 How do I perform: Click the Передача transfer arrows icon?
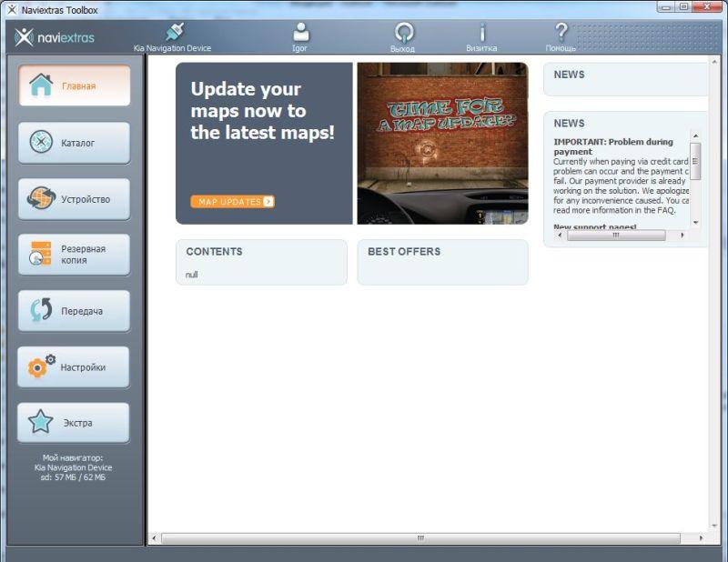coord(41,310)
